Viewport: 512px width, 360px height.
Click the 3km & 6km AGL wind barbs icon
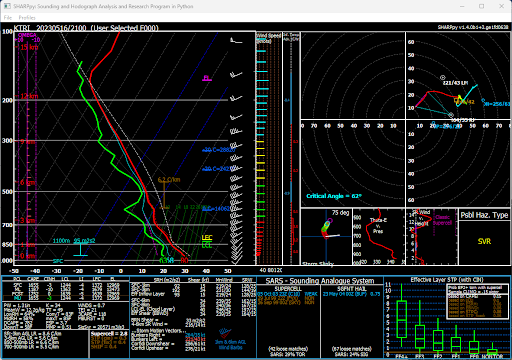pos(226,333)
